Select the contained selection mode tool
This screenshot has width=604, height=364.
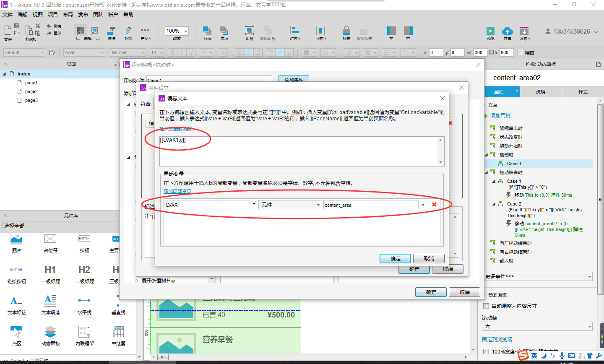click(95, 30)
